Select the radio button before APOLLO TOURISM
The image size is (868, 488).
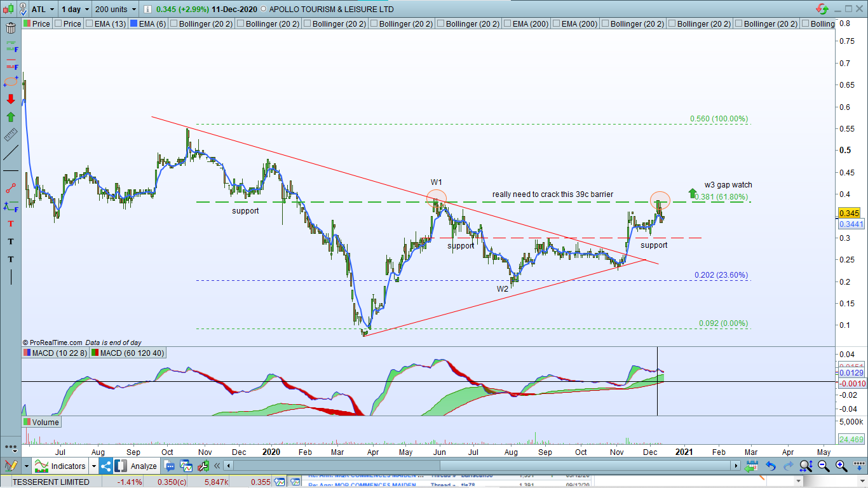[264, 10]
